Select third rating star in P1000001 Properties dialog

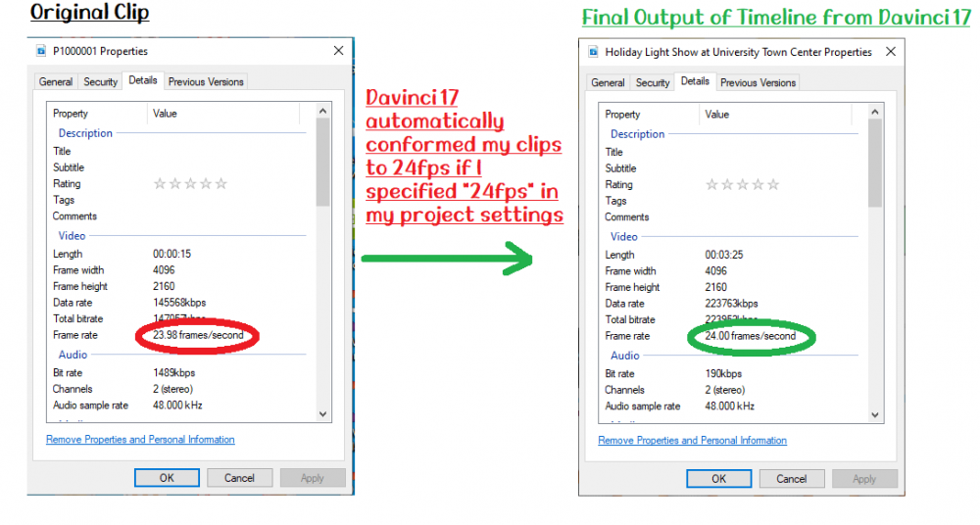point(191,183)
